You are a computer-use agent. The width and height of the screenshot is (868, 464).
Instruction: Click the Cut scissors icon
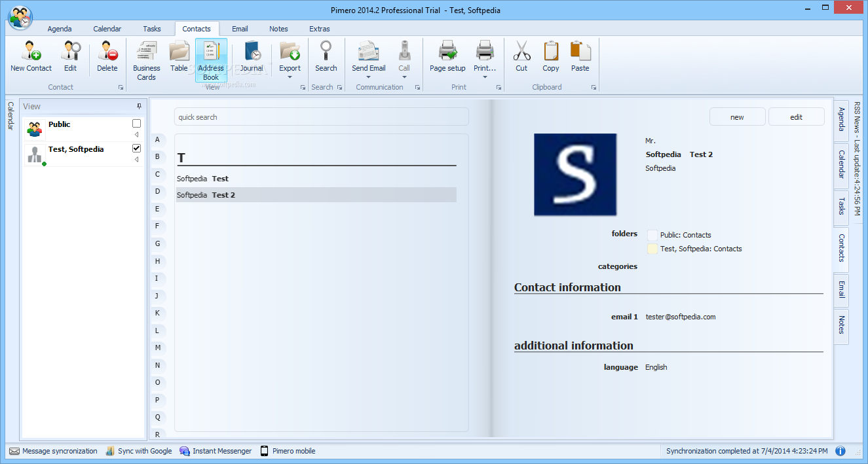521,51
